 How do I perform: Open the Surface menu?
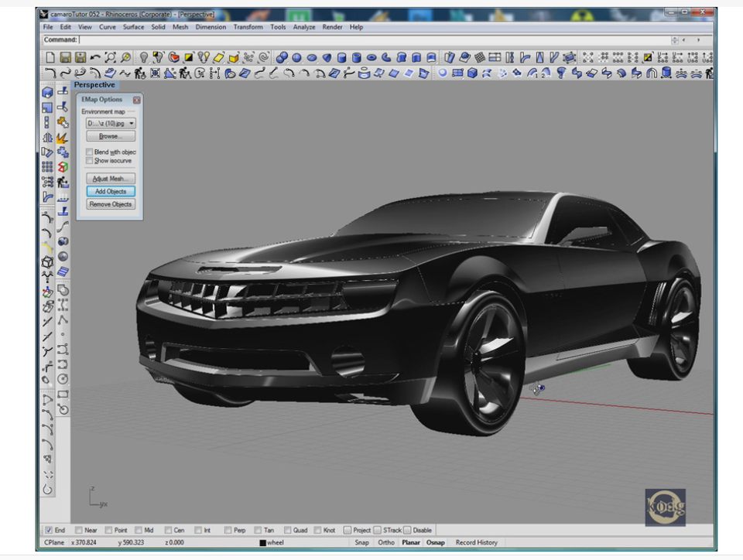[133, 27]
